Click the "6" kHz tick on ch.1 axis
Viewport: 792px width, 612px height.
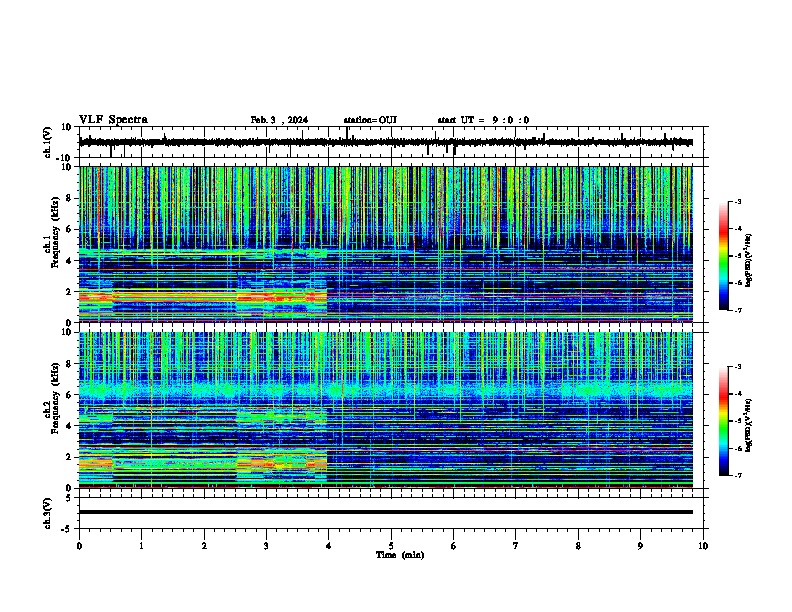pos(69,229)
